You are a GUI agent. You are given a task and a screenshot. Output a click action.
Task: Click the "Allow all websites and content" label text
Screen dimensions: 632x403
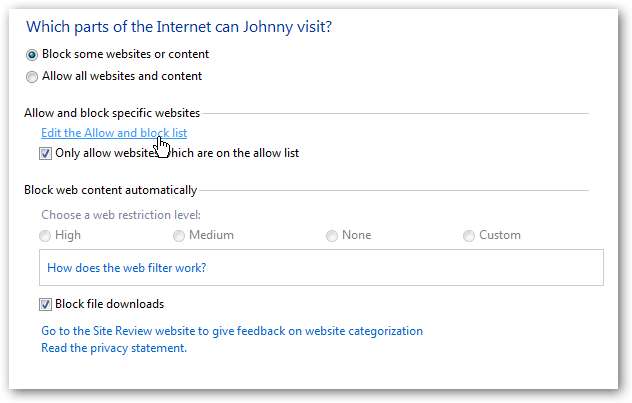tap(122, 76)
